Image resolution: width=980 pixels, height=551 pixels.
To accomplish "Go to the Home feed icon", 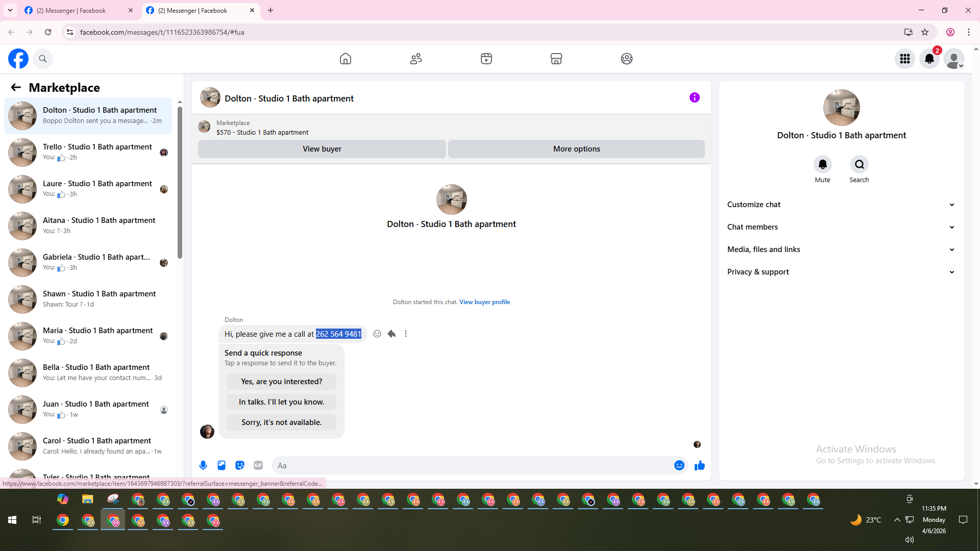I will pyautogui.click(x=346, y=59).
